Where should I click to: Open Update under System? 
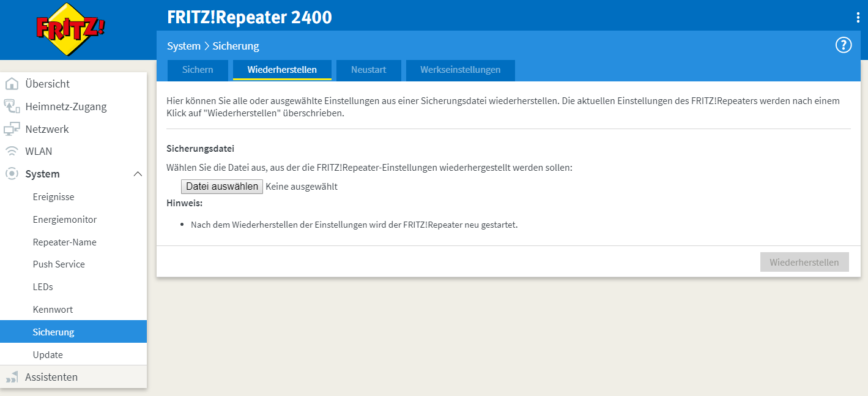point(73,354)
